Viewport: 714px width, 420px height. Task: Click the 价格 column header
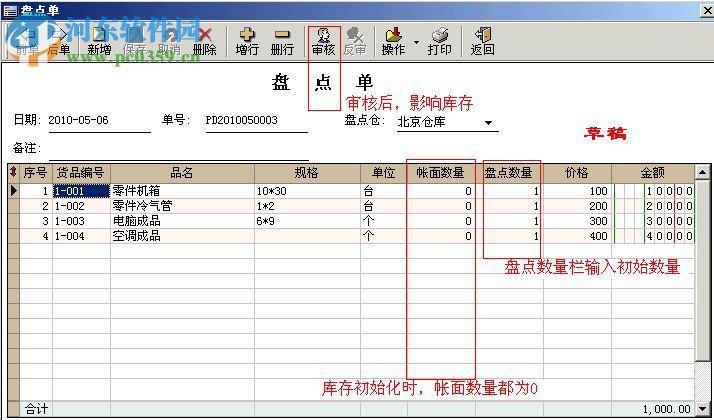(576, 173)
